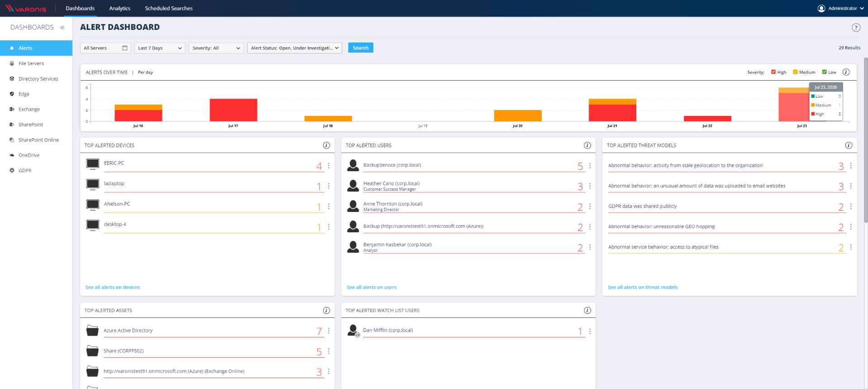Screen dimensions: 868x389
Task: Show info for Top Alerted Threat Models
Action: point(849,145)
